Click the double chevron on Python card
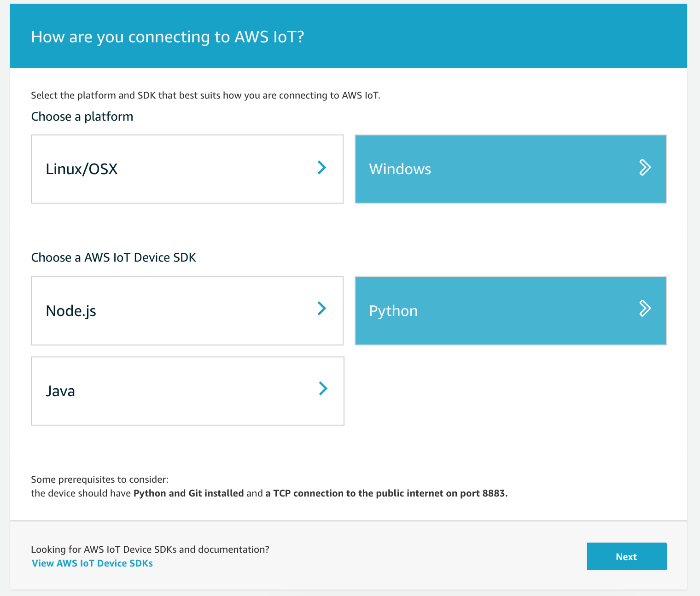Screen dimensions: 700x596 [645, 308]
